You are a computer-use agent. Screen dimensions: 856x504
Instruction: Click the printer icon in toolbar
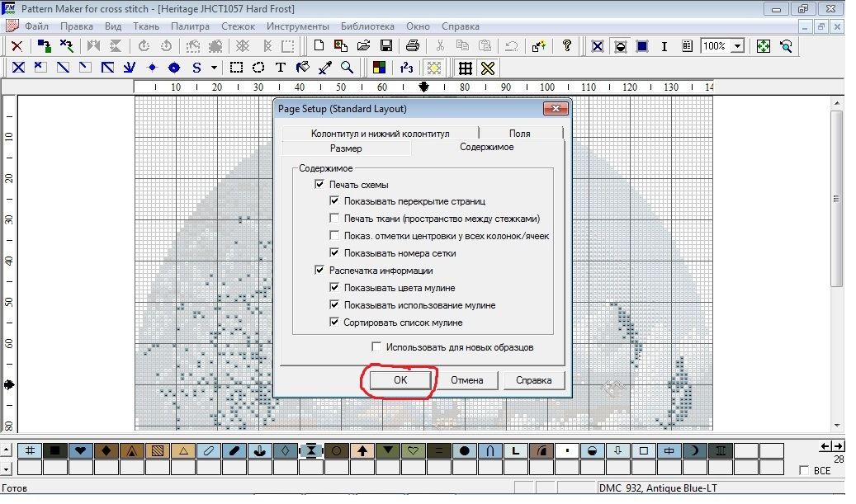(x=413, y=46)
